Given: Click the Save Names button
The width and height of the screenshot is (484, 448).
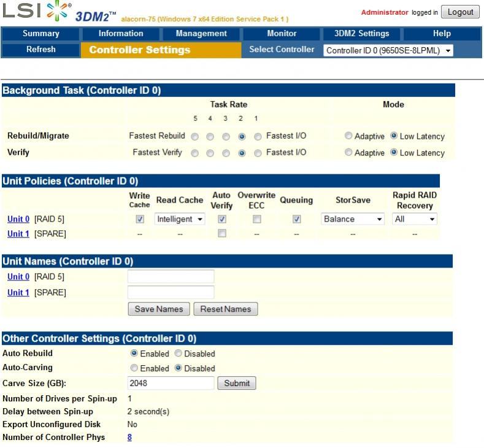Looking at the screenshot, I should point(159,309).
